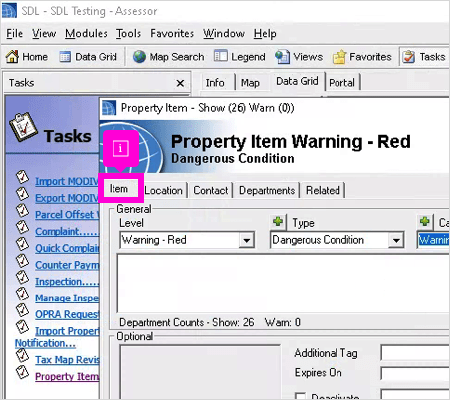The width and height of the screenshot is (450, 400).
Task: Open Data Grid from the toolbar
Action: (88, 57)
